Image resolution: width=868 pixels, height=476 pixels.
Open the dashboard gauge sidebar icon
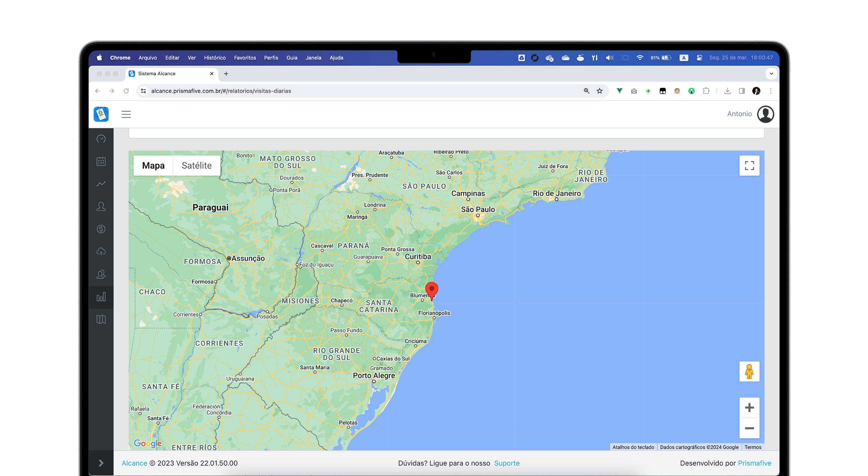(101, 139)
